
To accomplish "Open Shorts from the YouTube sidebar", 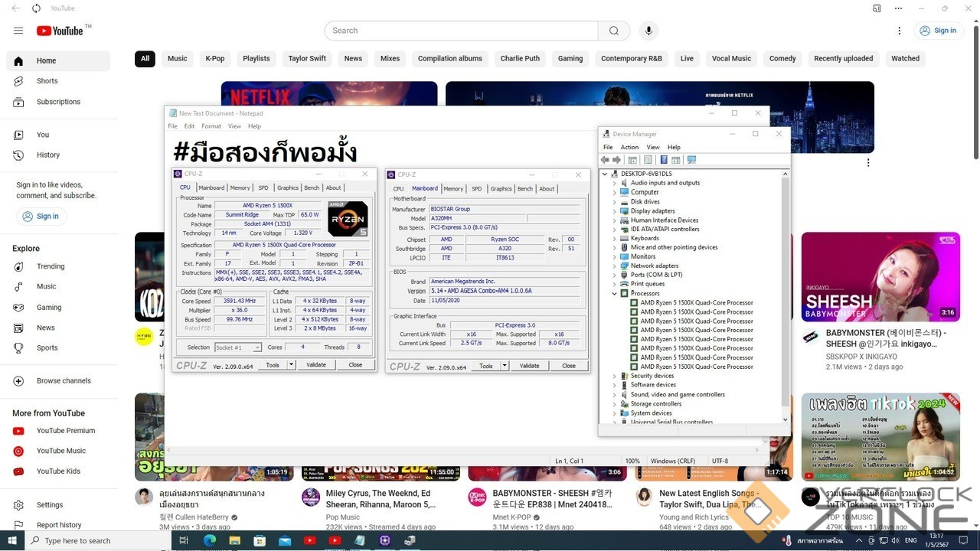I will 58,81.
